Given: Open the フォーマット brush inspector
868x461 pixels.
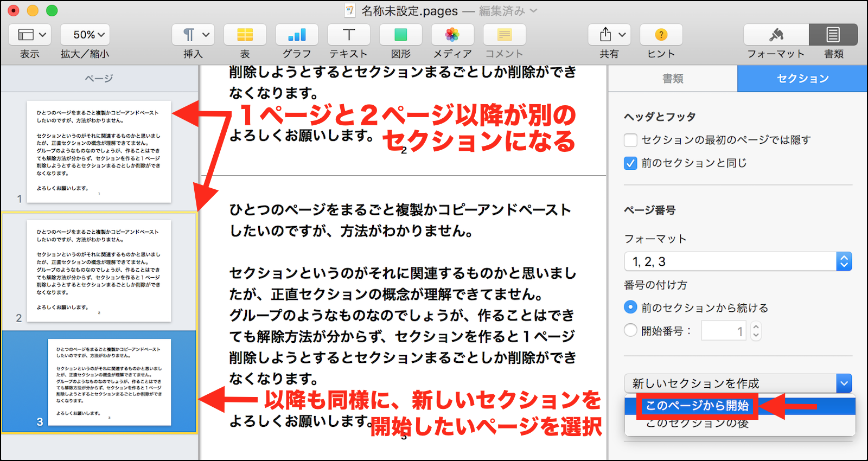Looking at the screenshot, I should [776, 35].
